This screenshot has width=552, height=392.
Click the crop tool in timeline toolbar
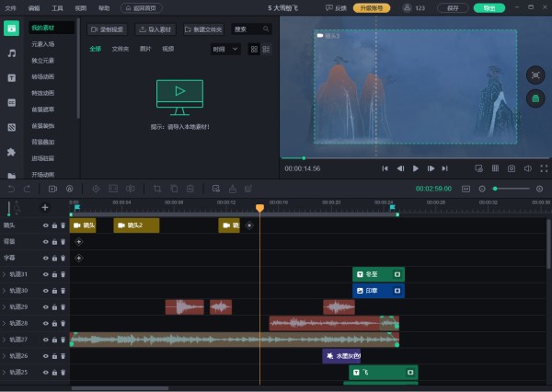pos(158,189)
